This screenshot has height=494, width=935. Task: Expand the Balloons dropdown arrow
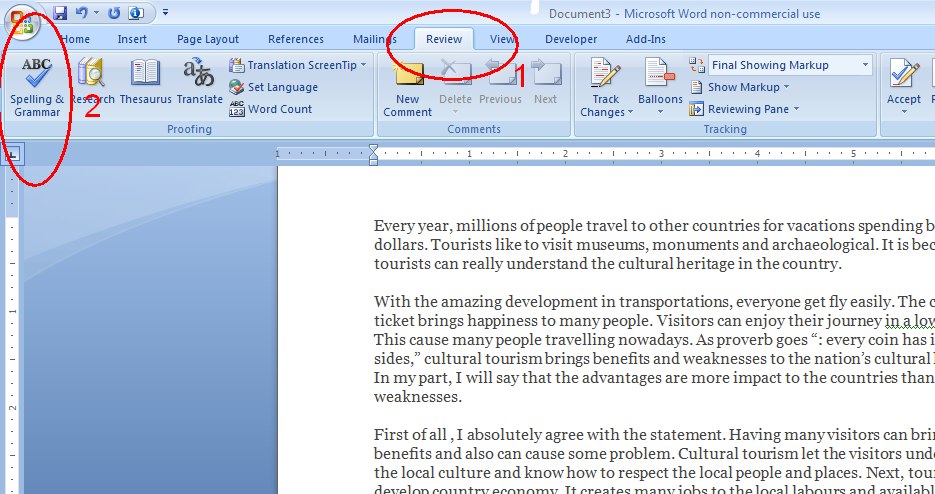660,112
